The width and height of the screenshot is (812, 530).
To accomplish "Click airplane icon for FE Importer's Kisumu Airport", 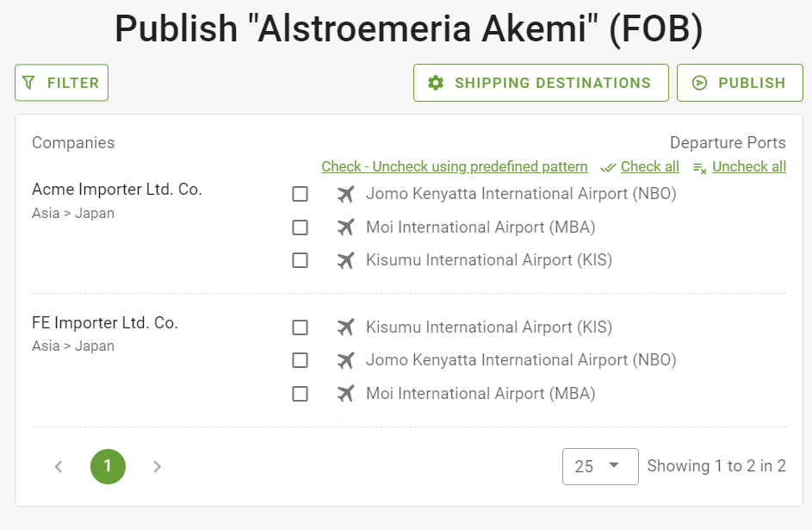I will coord(345,327).
